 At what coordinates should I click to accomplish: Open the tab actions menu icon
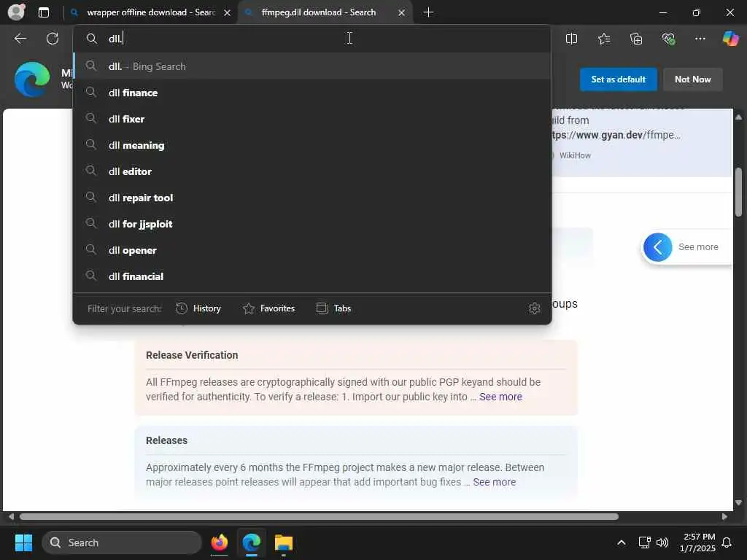click(x=43, y=12)
